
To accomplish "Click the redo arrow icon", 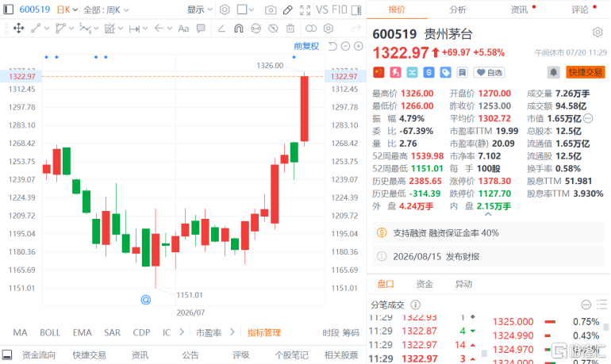I will coord(356,28).
